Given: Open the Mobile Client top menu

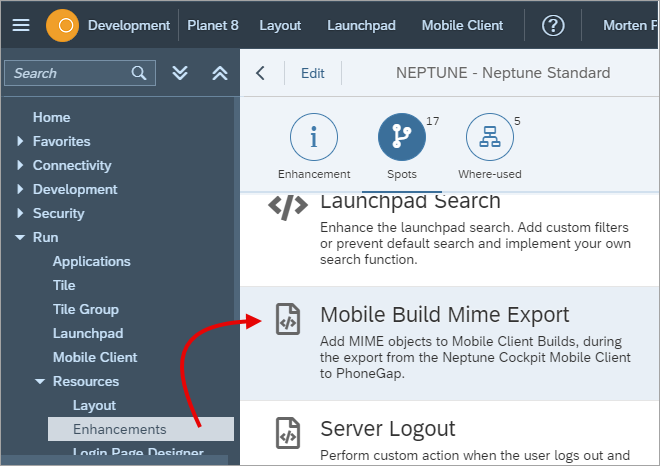Looking at the screenshot, I should point(462,25).
